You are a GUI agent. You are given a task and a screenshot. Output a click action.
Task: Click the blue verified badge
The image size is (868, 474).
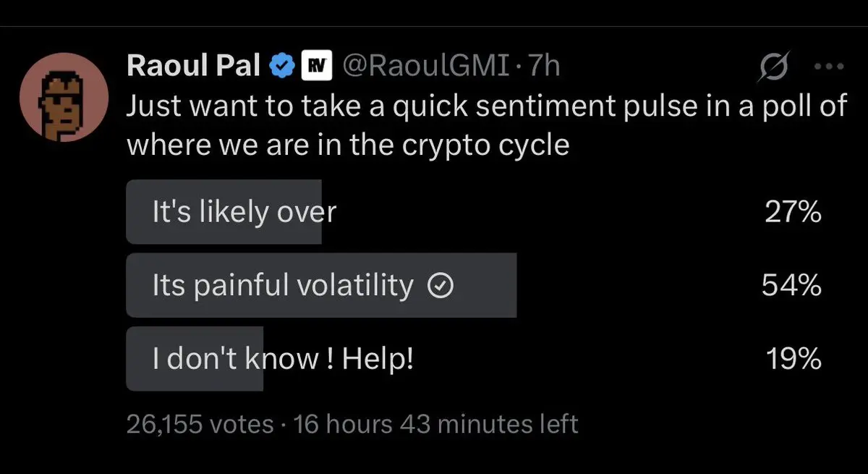(281, 67)
